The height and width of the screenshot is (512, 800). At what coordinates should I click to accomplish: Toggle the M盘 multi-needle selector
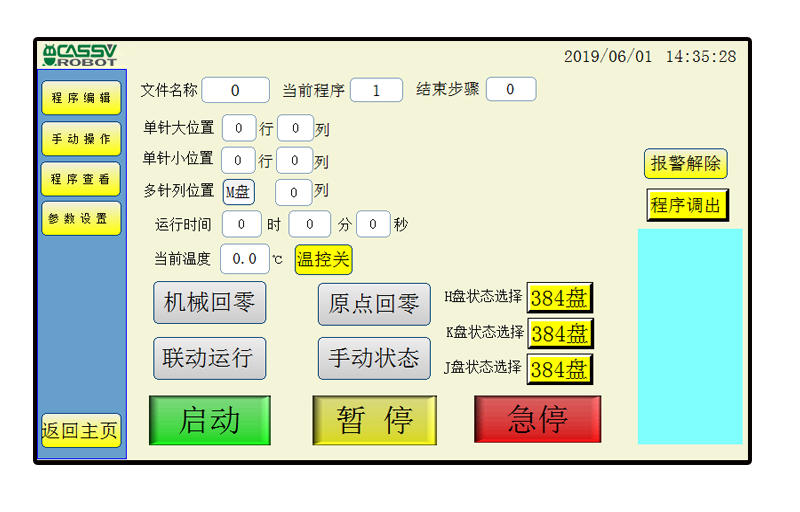tap(238, 191)
